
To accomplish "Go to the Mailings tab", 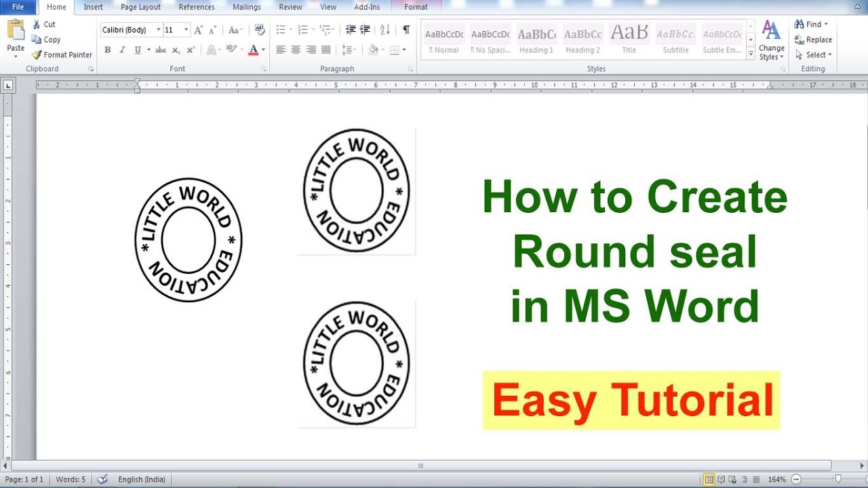I will 247,7.
